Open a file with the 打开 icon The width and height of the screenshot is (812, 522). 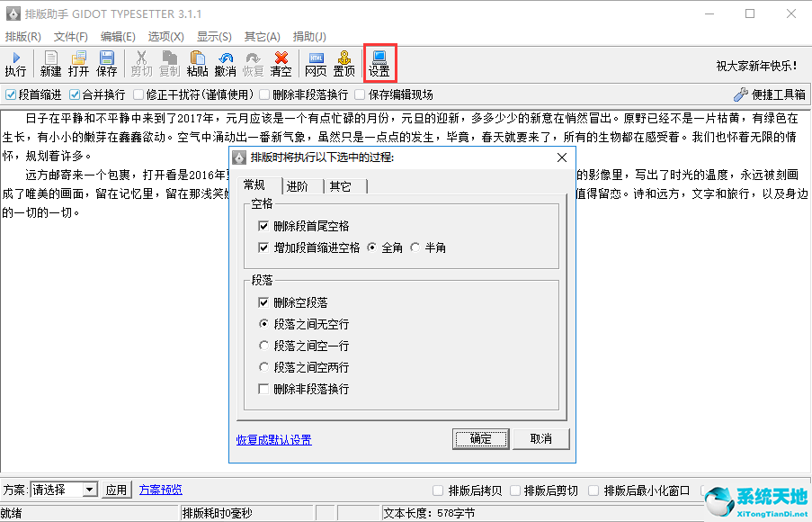[x=79, y=62]
